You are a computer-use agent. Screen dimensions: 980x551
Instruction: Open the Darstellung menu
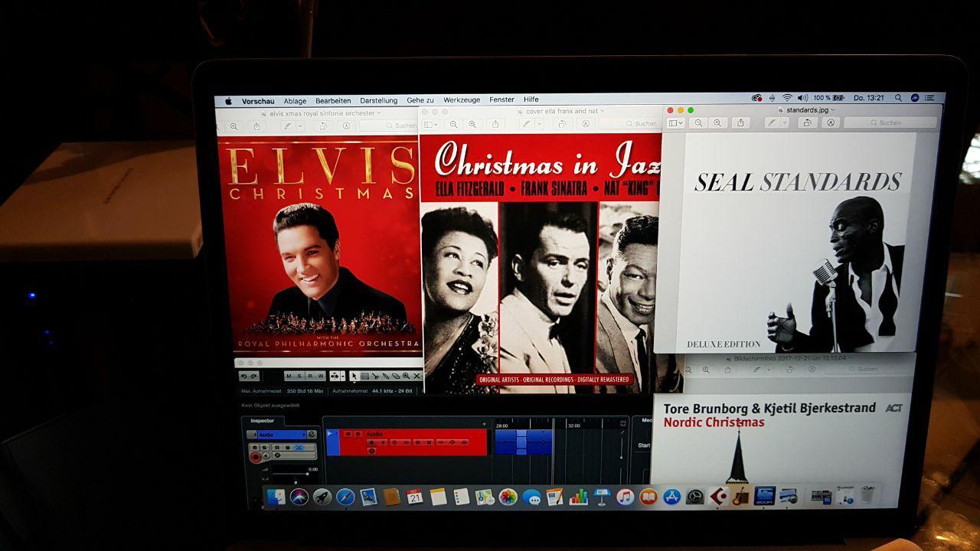379,100
